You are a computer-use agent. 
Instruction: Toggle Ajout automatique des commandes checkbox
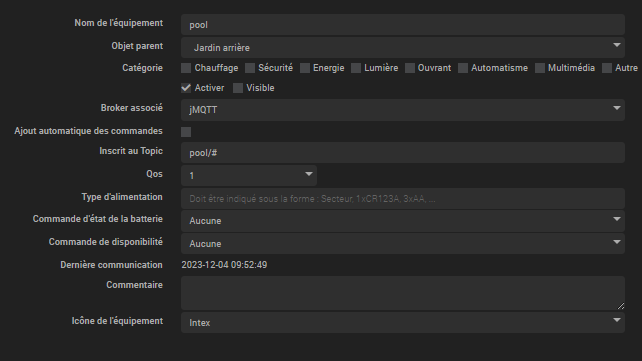(186, 132)
